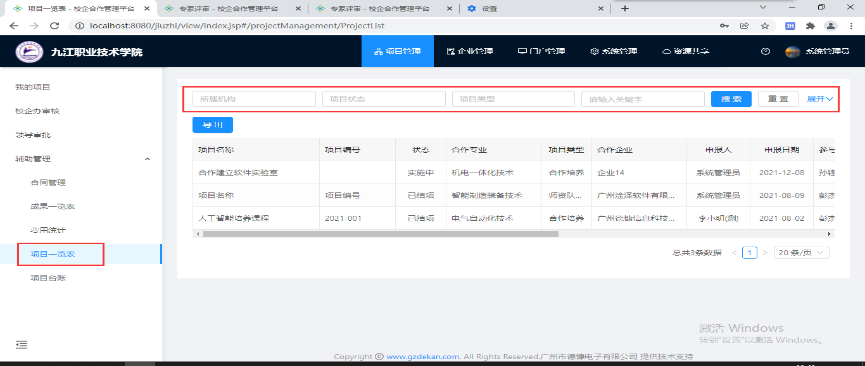
Task: Click the table scrollbar right arrow
Action: pyautogui.click(x=829, y=234)
